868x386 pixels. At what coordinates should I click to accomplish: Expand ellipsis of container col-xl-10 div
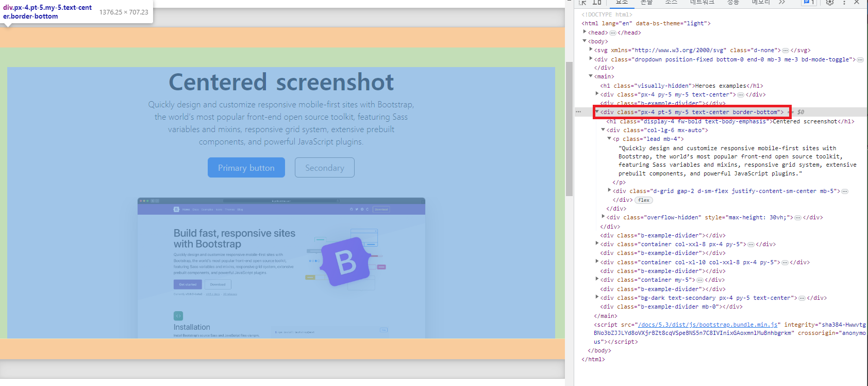(785, 263)
